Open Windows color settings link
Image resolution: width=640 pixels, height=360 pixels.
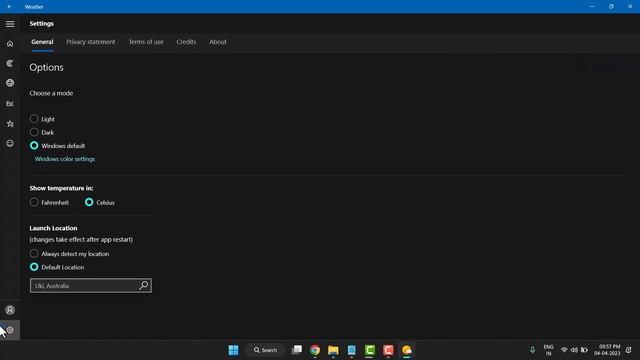pyautogui.click(x=65, y=159)
